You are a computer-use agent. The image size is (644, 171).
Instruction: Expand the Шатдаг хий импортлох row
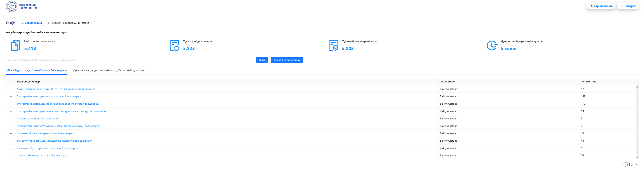[x=11, y=156]
